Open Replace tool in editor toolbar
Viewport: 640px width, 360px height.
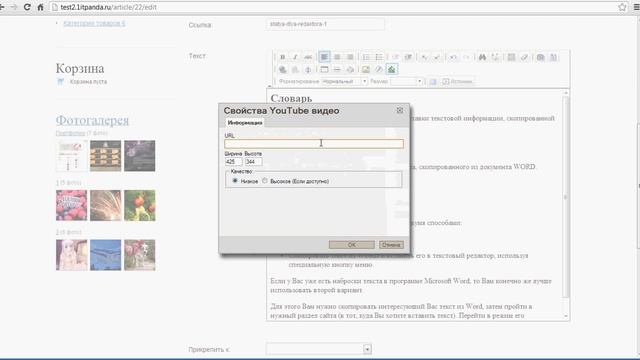pyautogui.click(x=496, y=57)
